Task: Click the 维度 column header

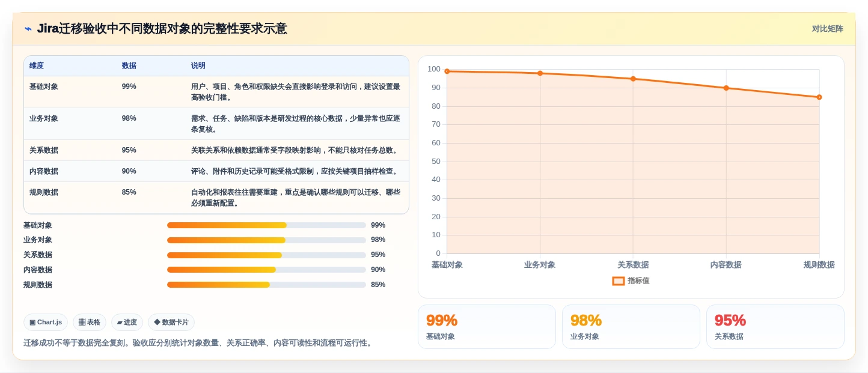Action: (x=37, y=65)
